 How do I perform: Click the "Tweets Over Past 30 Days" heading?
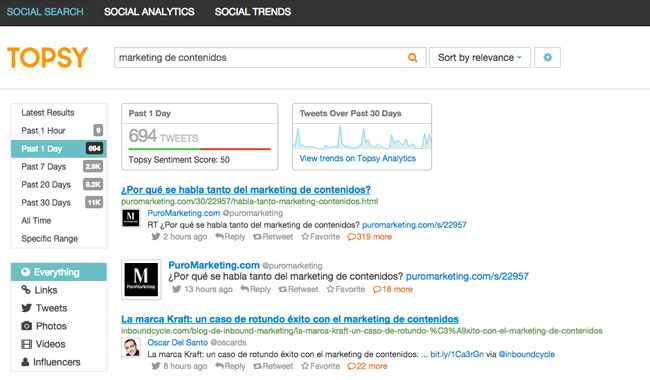pyautogui.click(x=350, y=113)
